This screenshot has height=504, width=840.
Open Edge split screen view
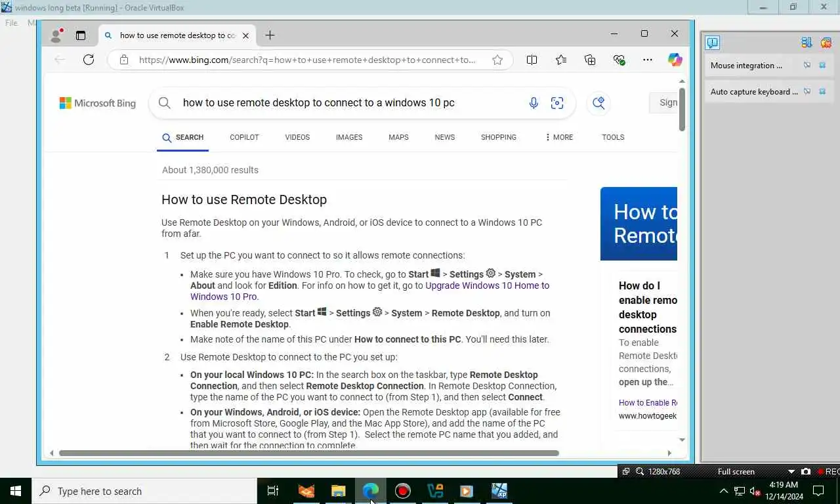pos(532,60)
